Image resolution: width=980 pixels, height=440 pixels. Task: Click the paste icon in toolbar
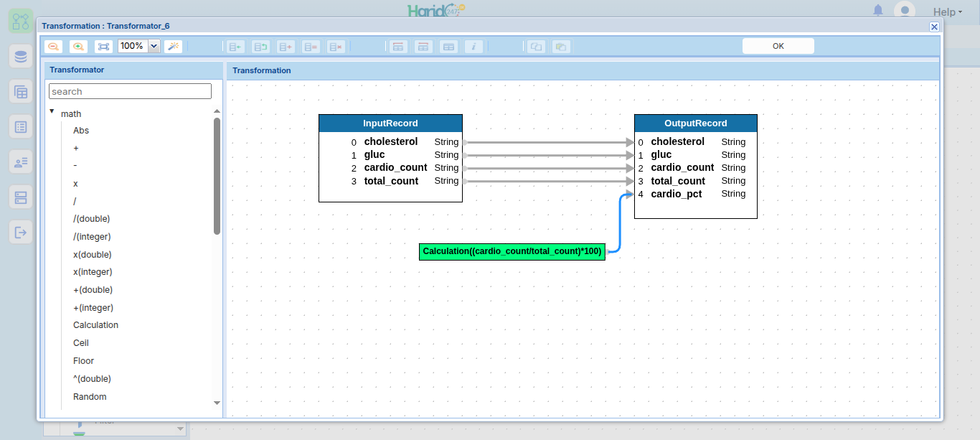[x=561, y=47]
